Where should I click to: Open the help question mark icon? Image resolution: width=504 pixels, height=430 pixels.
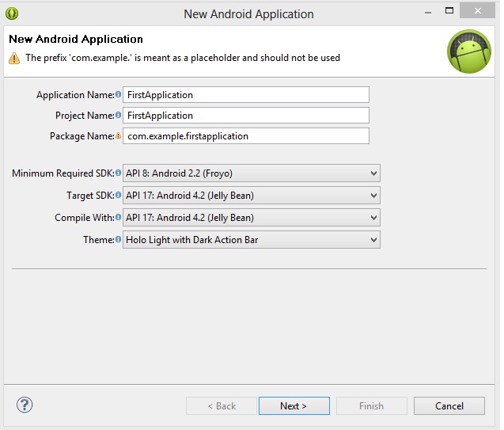point(25,405)
